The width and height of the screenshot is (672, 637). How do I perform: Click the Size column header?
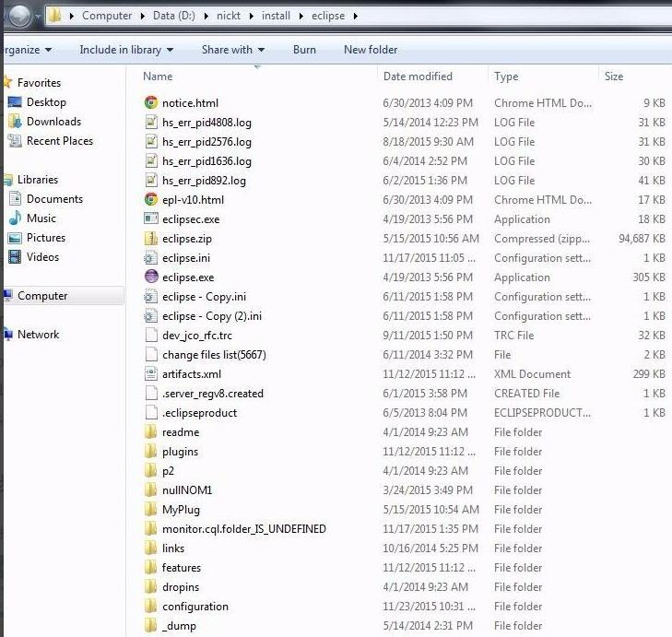(x=614, y=77)
